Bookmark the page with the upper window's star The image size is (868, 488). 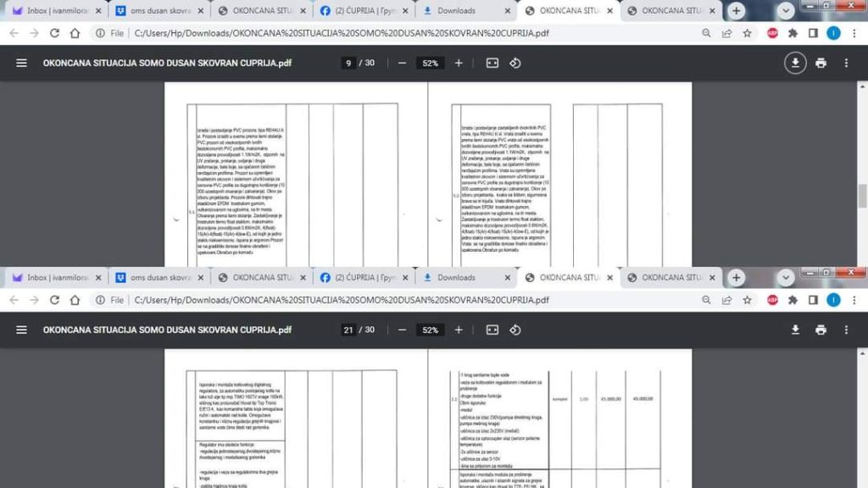pyautogui.click(x=747, y=33)
